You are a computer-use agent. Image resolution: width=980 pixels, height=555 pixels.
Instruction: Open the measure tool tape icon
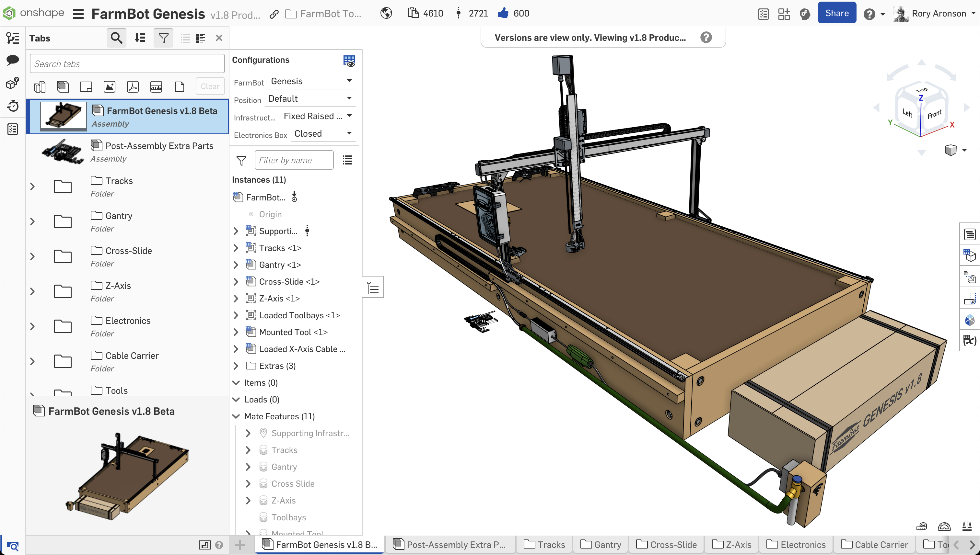click(921, 527)
